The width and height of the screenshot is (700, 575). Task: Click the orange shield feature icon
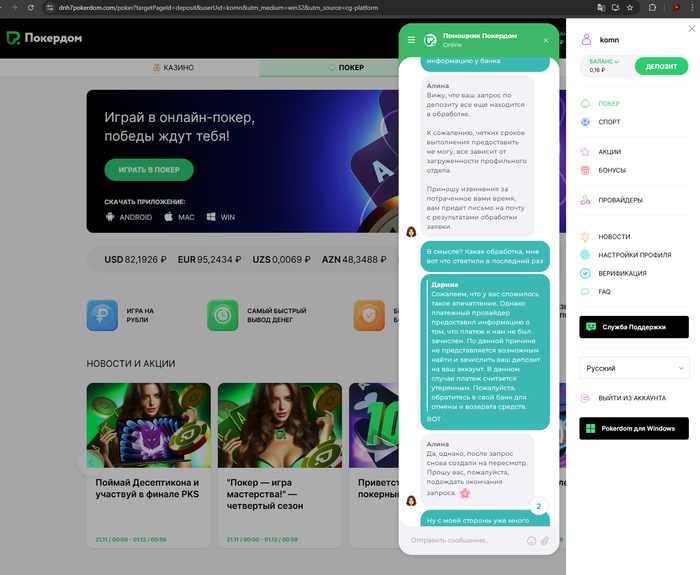point(369,315)
